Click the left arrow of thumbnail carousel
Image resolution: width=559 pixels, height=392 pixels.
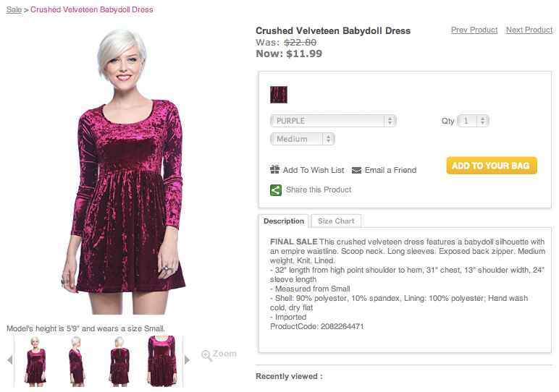pos(10,359)
